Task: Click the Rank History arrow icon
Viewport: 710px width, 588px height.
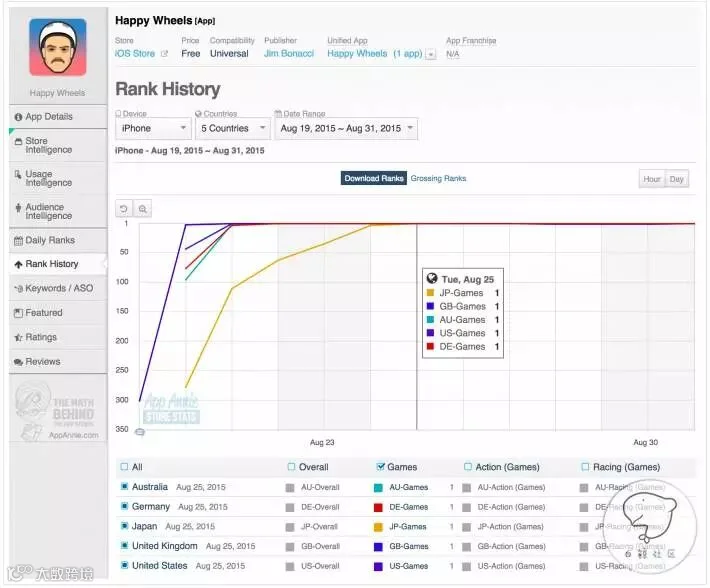Action: tap(18, 265)
